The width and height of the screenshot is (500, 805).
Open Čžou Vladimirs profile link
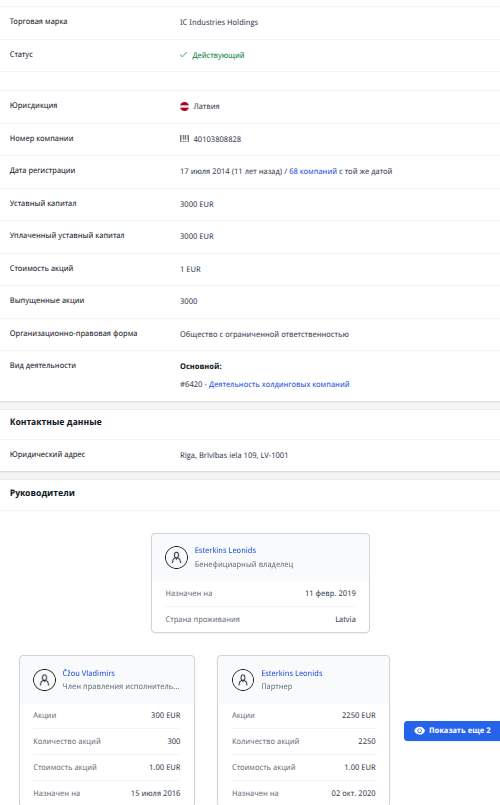tap(88, 673)
